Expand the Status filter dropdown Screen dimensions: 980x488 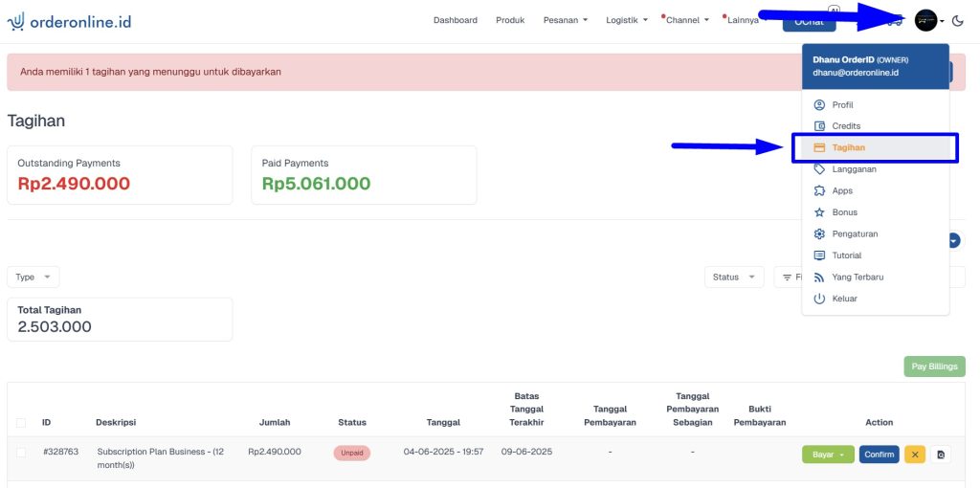(x=734, y=277)
